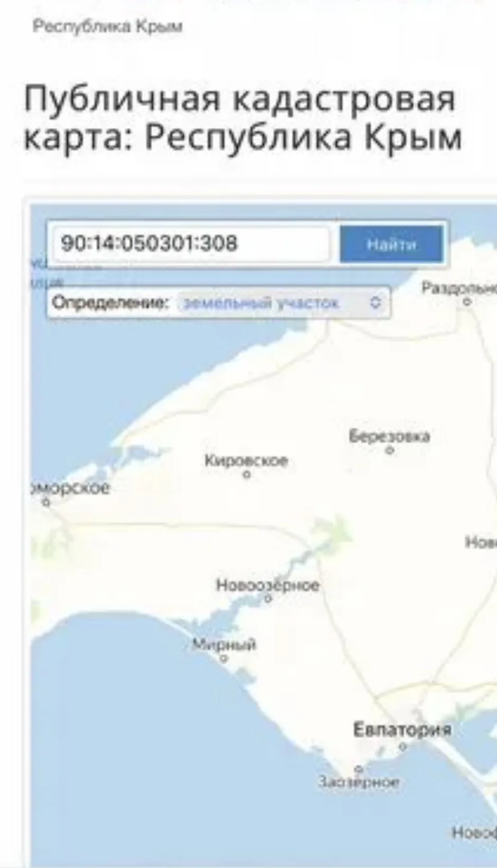Select the Заозёрное map marker
The height and width of the screenshot is (868, 497).
coord(358,769)
